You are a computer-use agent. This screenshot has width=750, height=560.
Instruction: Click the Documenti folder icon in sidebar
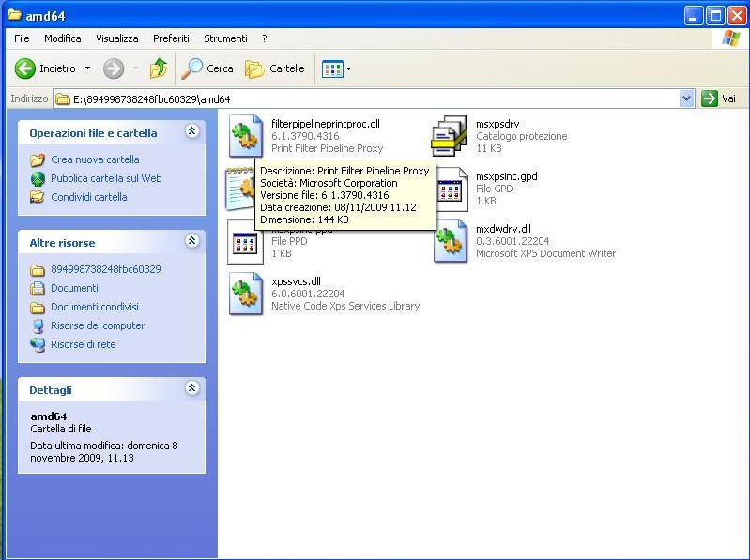pos(38,288)
